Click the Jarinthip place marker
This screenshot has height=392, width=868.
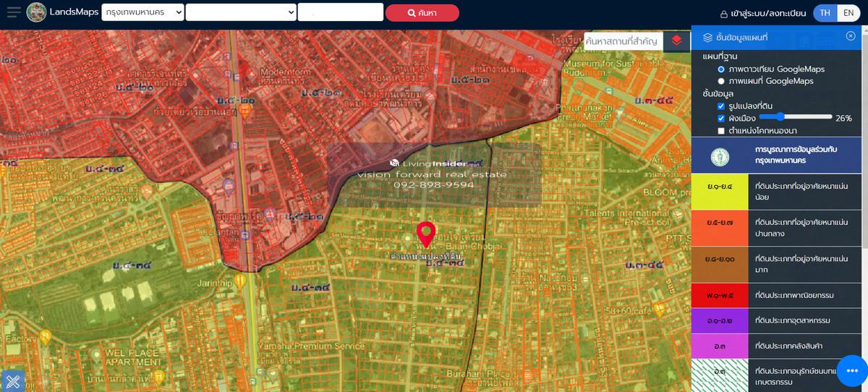point(240,279)
